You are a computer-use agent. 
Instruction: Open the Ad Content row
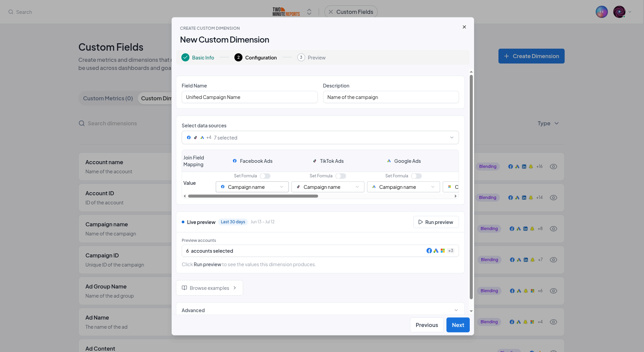[125, 346]
